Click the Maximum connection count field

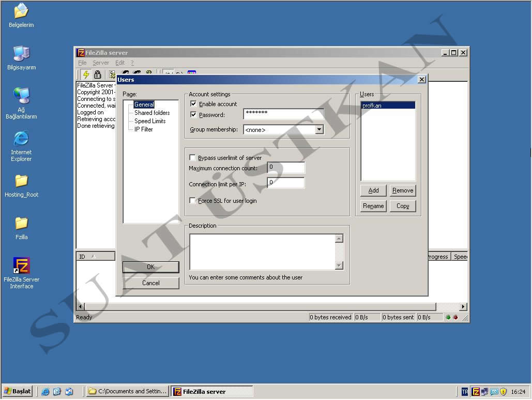pos(286,168)
